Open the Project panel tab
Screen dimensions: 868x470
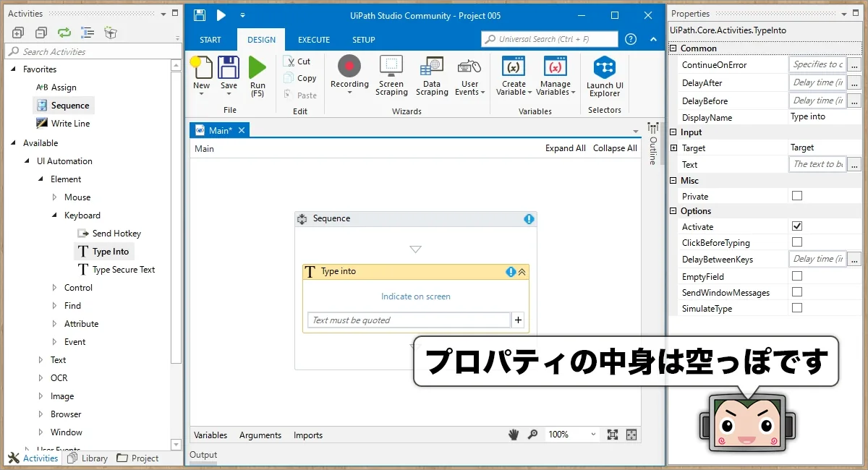tap(137, 458)
